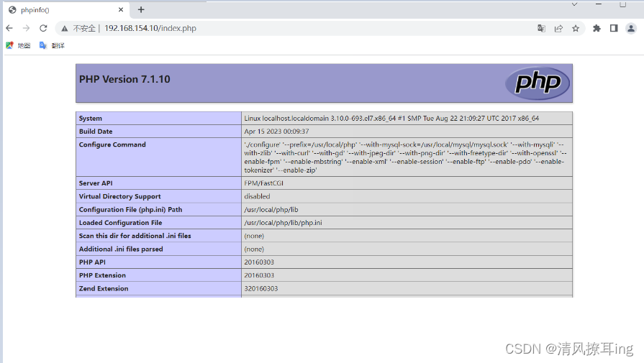Click the /usr/local/php/lib/php.ini value
The height and width of the screenshot is (363, 644).
coord(283,222)
